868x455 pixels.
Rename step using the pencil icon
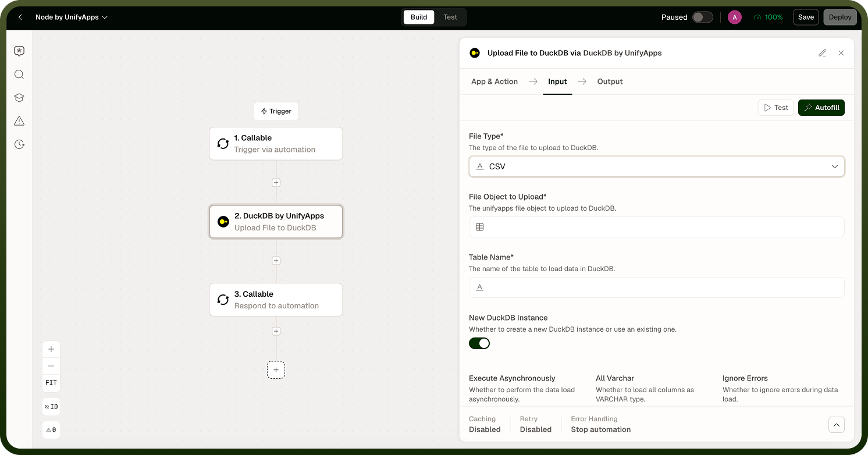point(823,53)
